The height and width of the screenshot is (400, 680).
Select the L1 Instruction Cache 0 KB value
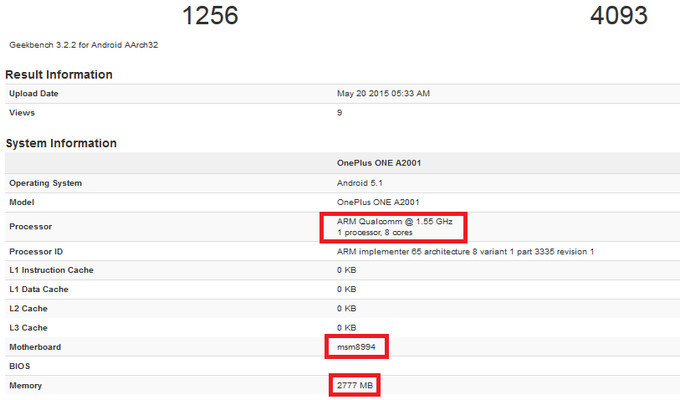point(347,270)
